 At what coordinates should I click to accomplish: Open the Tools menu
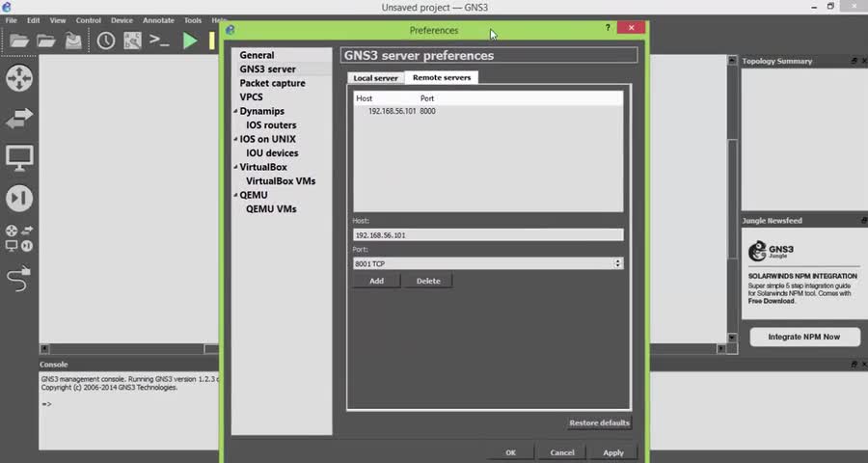[x=193, y=20]
